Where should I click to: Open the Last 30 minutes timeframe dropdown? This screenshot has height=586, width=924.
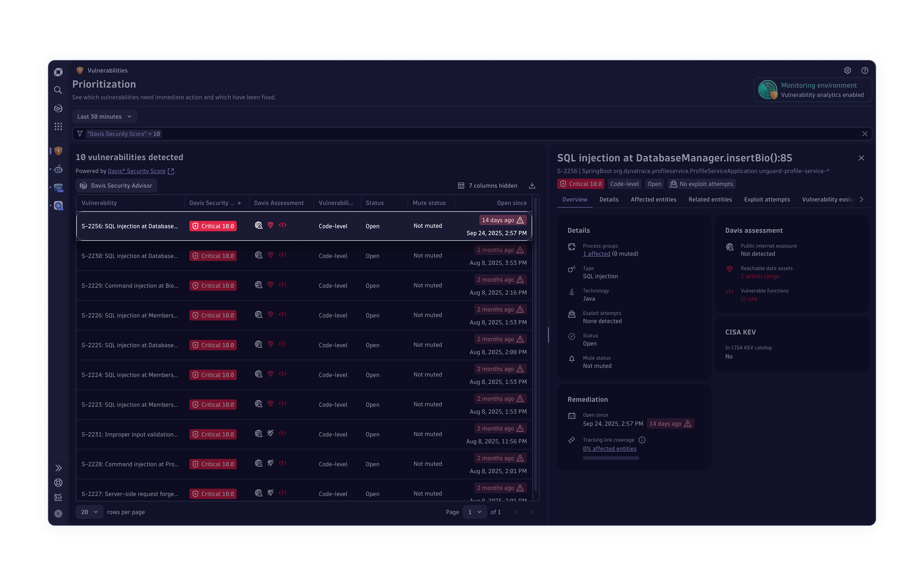[104, 117]
